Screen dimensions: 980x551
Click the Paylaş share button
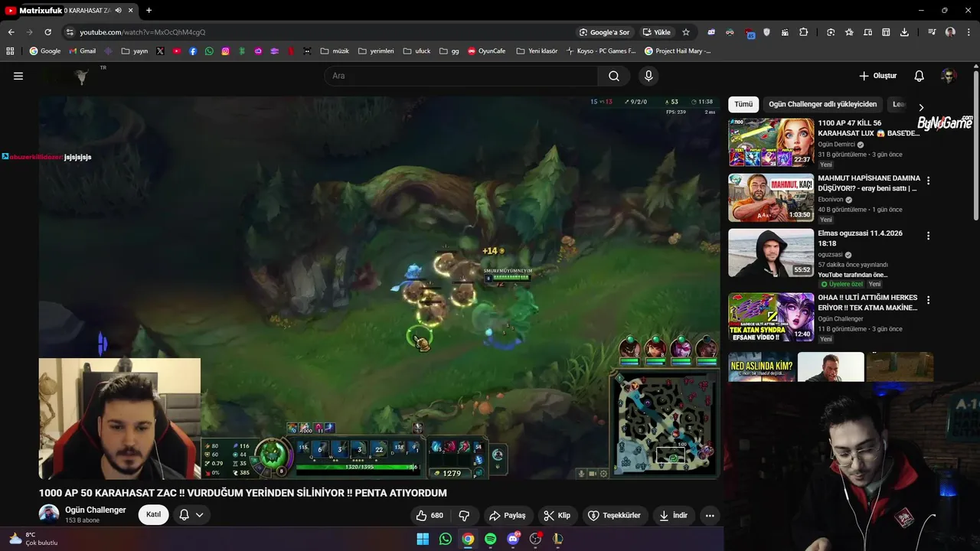pos(508,515)
